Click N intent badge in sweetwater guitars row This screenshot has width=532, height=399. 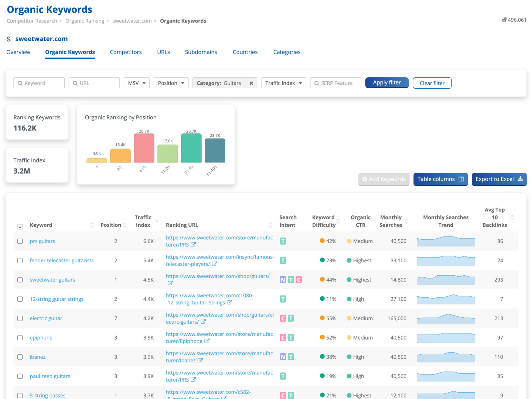283,280
